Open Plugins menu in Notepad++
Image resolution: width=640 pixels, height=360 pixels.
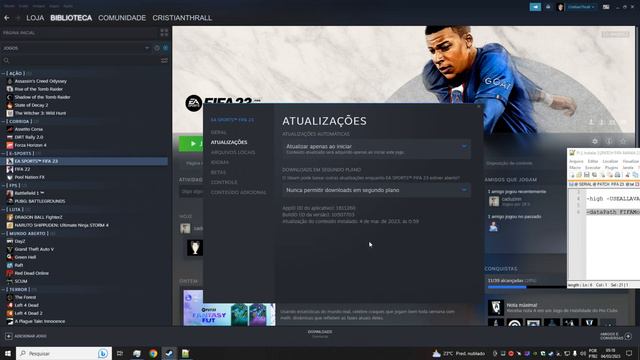pos(611,168)
